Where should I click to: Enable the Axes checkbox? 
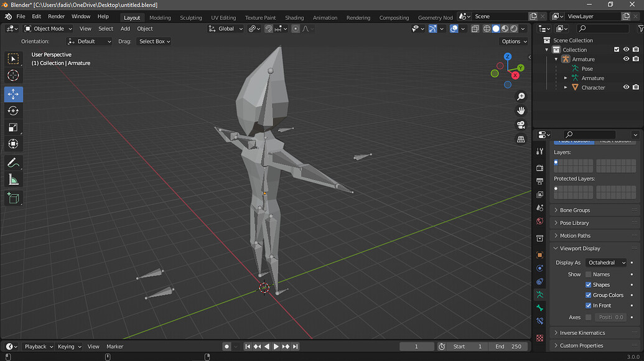point(588,317)
